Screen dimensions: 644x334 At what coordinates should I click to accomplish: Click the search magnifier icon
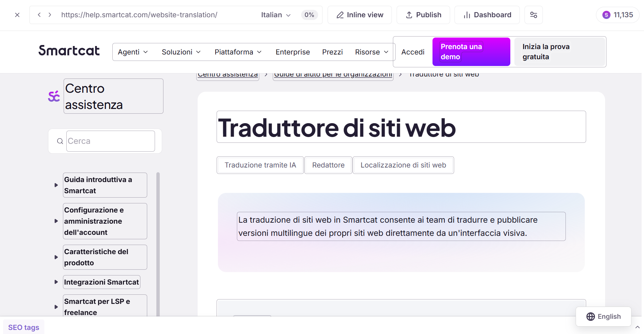click(60, 141)
